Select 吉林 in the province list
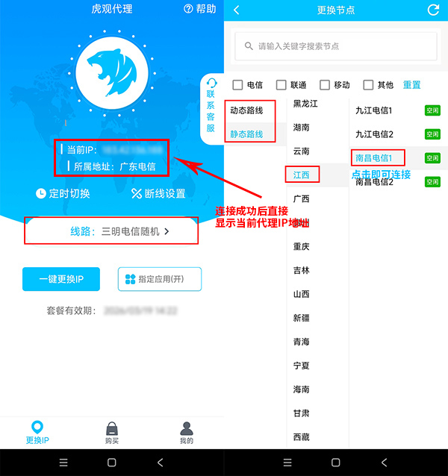 (302, 270)
